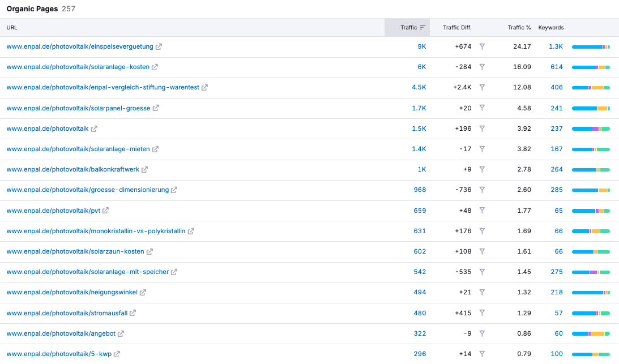
Task: Click filter icon next to -736 traffic diff
Action: (x=482, y=190)
